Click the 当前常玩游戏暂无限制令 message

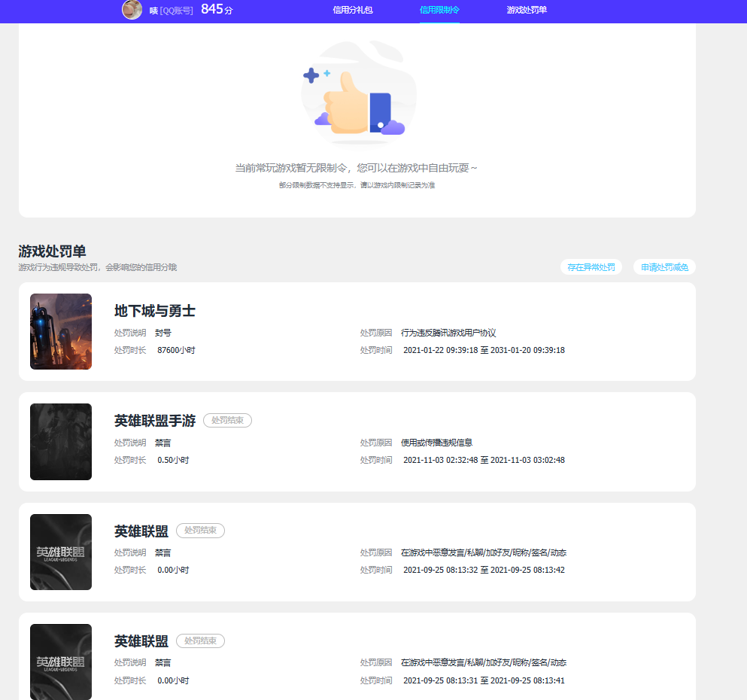[356, 168]
